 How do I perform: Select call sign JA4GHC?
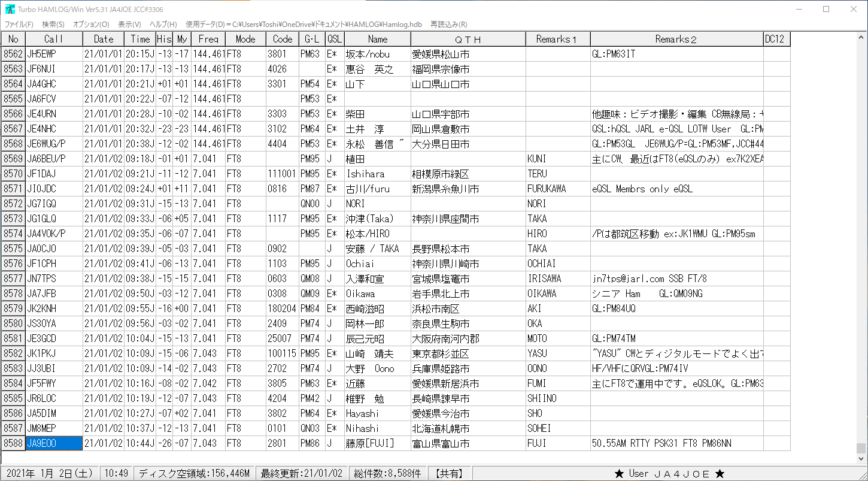54,84
